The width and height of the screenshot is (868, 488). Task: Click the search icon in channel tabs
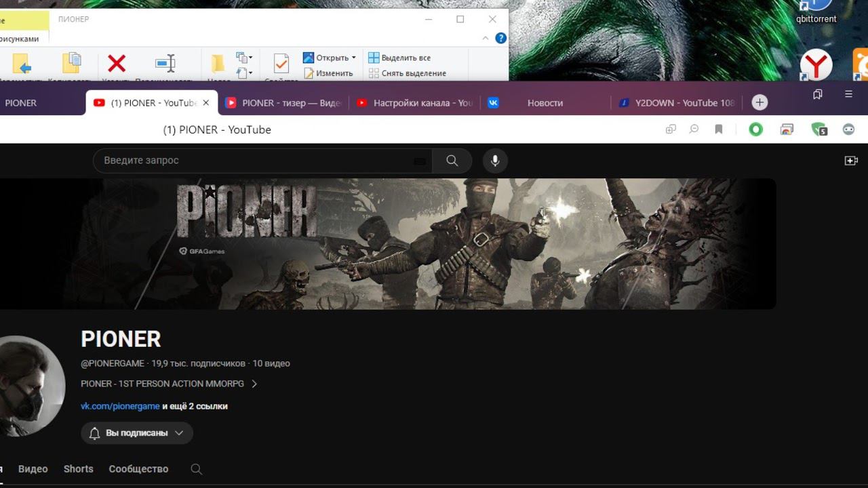coord(197,469)
